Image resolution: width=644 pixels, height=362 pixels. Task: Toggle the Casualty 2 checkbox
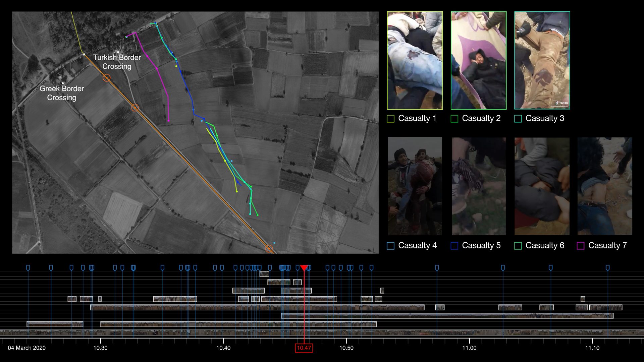coord(454,119)
